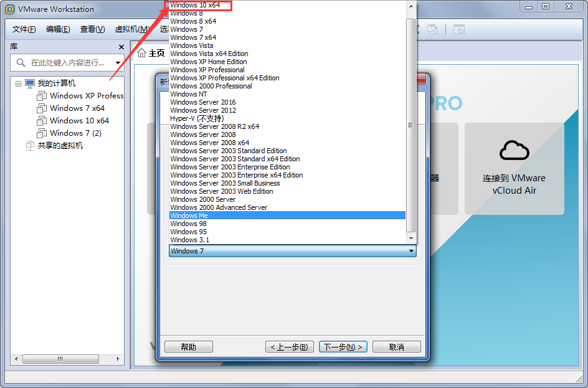The height and width of the screenshot is (388, 588).
Task: Click the version list scrollbar down arrow
Action: point(411,239)
